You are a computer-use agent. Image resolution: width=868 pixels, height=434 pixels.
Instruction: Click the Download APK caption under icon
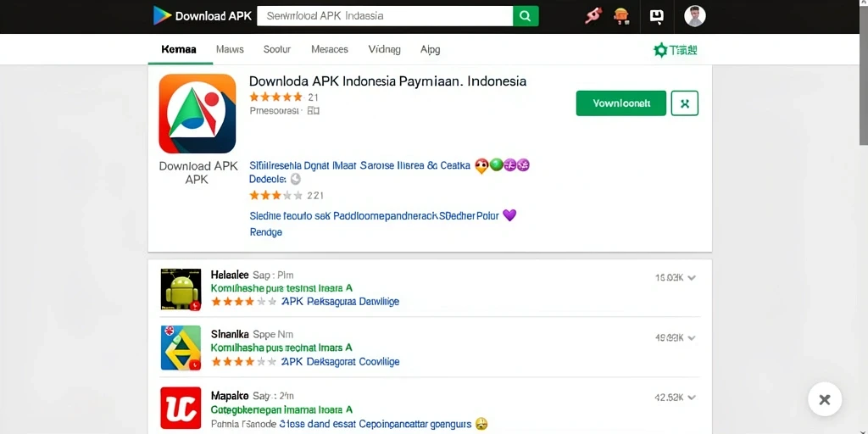[198, 173]
